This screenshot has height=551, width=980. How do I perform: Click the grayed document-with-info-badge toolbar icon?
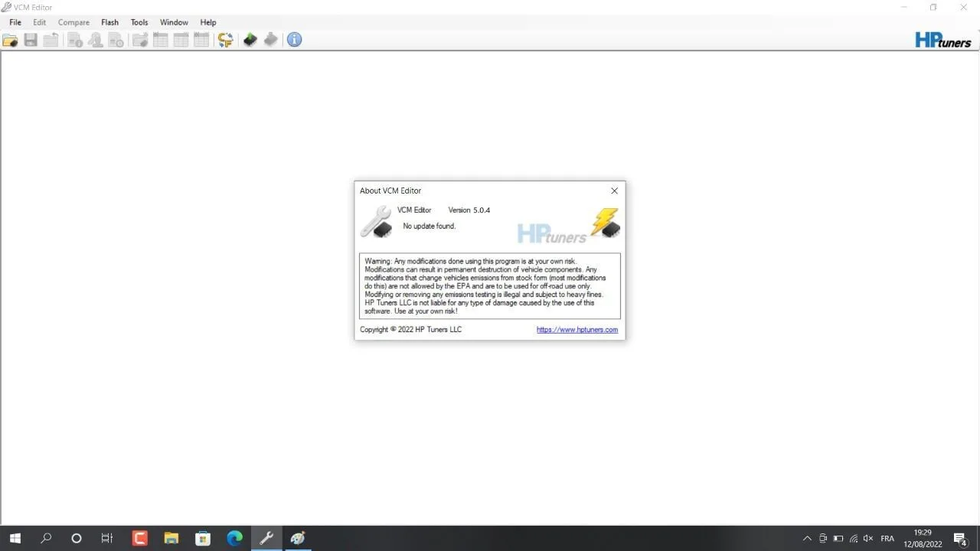pos(75,40)
